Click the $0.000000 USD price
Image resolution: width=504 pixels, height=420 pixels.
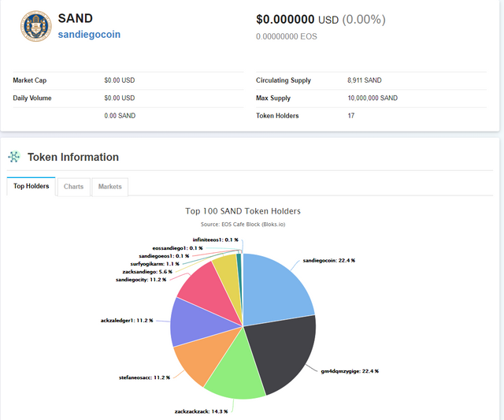pyautogui.click(x=298, y=19)
